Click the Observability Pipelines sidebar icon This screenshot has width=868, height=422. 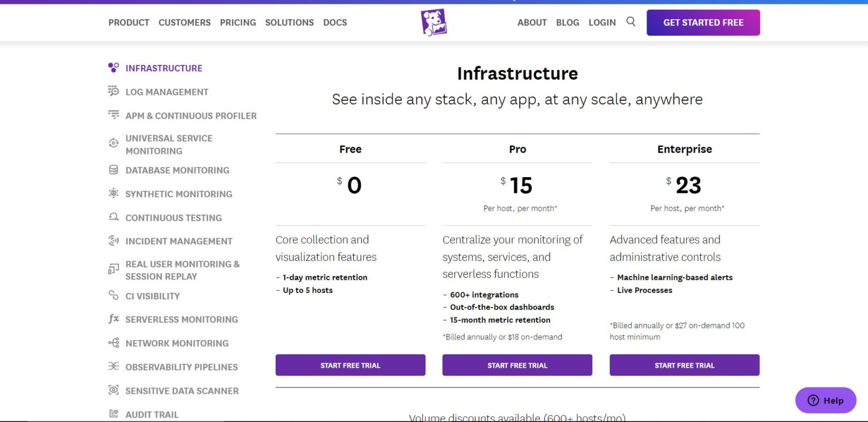(113, 367)
